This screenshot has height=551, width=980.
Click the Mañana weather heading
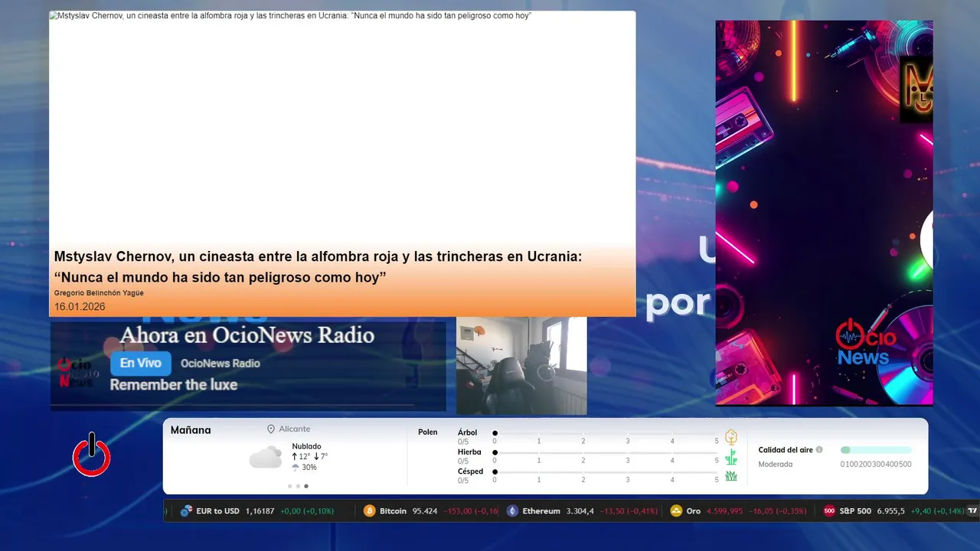pos(191,430)
